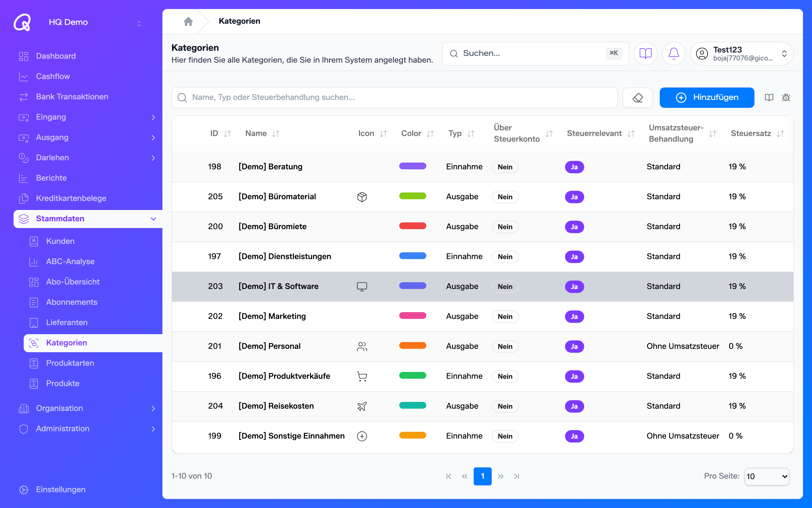Open the table help book icon

tap(769, 97)
